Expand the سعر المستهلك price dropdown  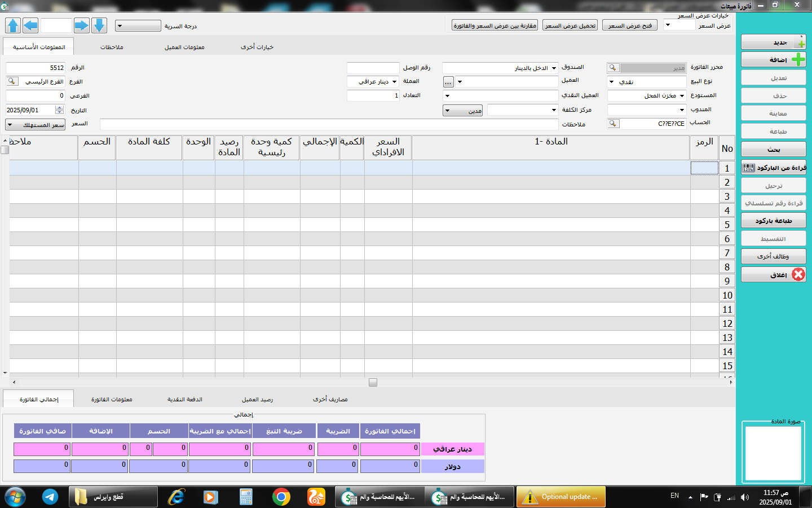pyautogui.click(x=10, y=125)
